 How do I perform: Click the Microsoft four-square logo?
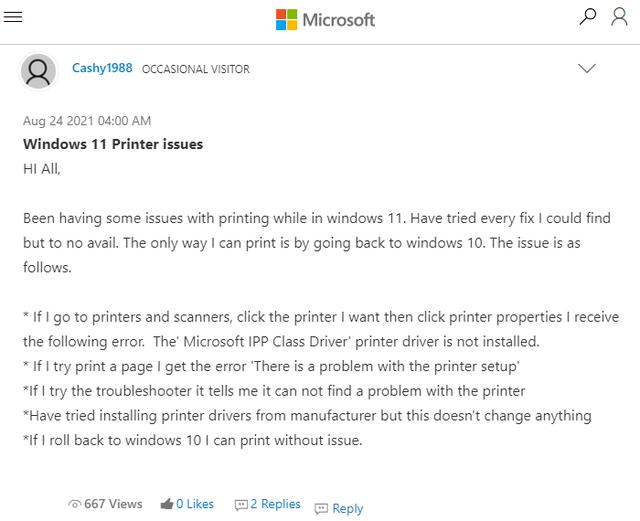[286, 20]
